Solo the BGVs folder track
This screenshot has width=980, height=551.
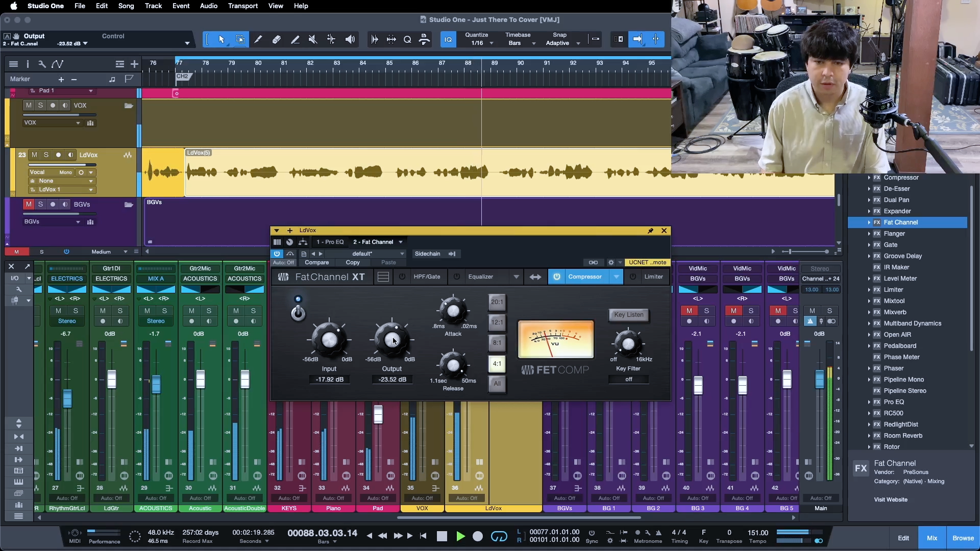click(40, 204)
